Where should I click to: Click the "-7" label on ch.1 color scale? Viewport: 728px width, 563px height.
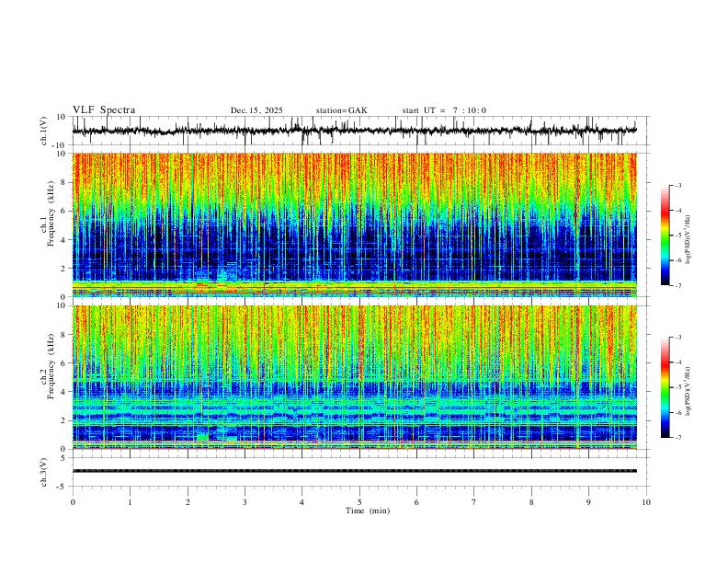tap(678, 285)
